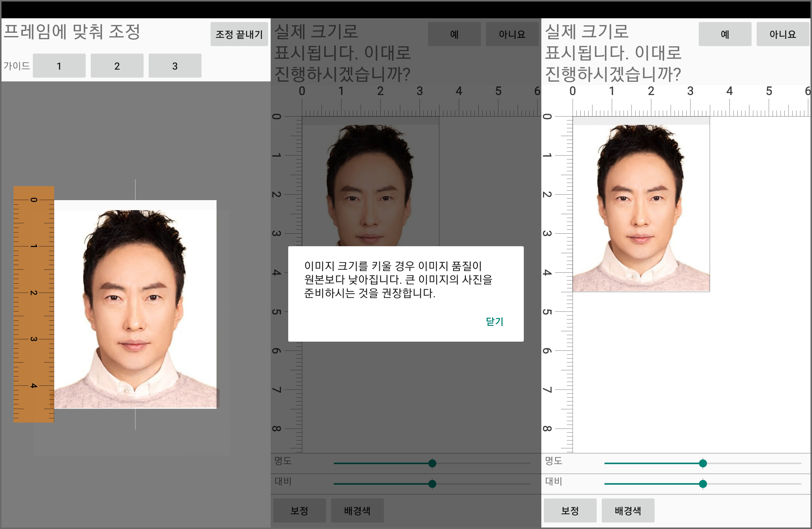Click 배경색 button in the right panel
Viewport: 812px width, 529px height.
(x=628, y=510)
